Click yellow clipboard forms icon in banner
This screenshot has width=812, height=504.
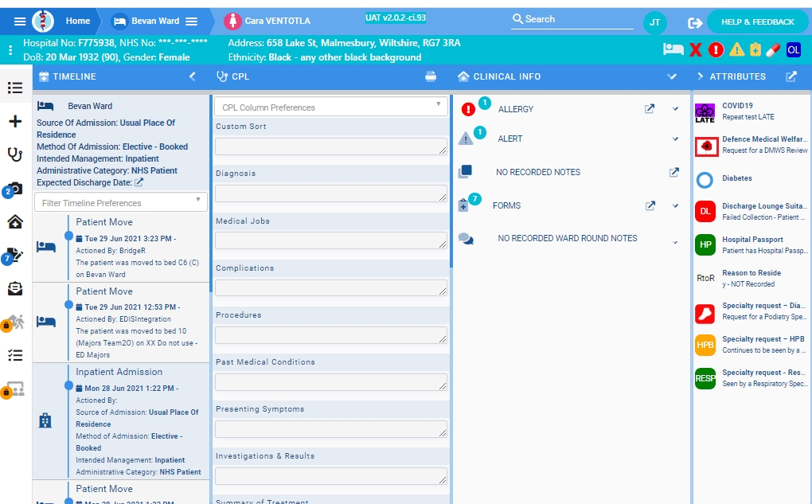pos(755,49)
